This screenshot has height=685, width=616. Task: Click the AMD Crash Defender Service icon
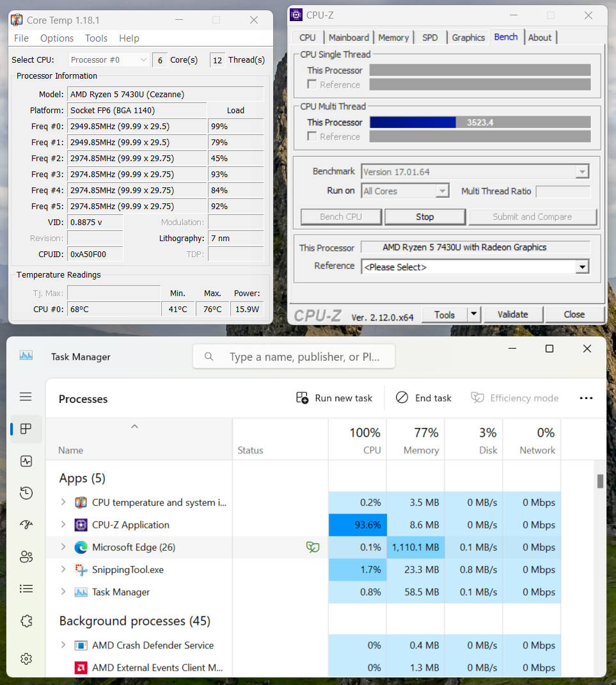(x=81, y=645)
